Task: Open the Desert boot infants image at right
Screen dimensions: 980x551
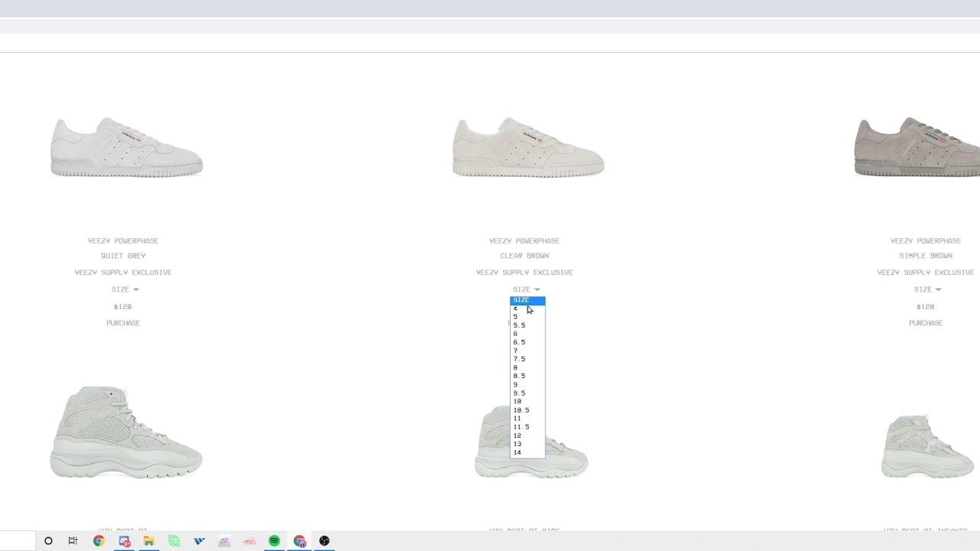Action: point(927,446)
